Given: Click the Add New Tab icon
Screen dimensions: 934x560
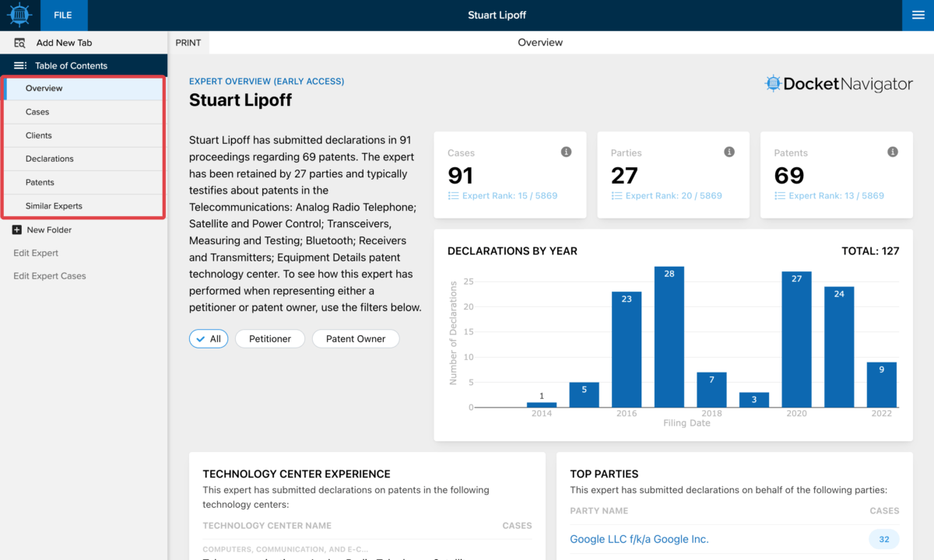Looking at the screenshot, I should (21, 42).
